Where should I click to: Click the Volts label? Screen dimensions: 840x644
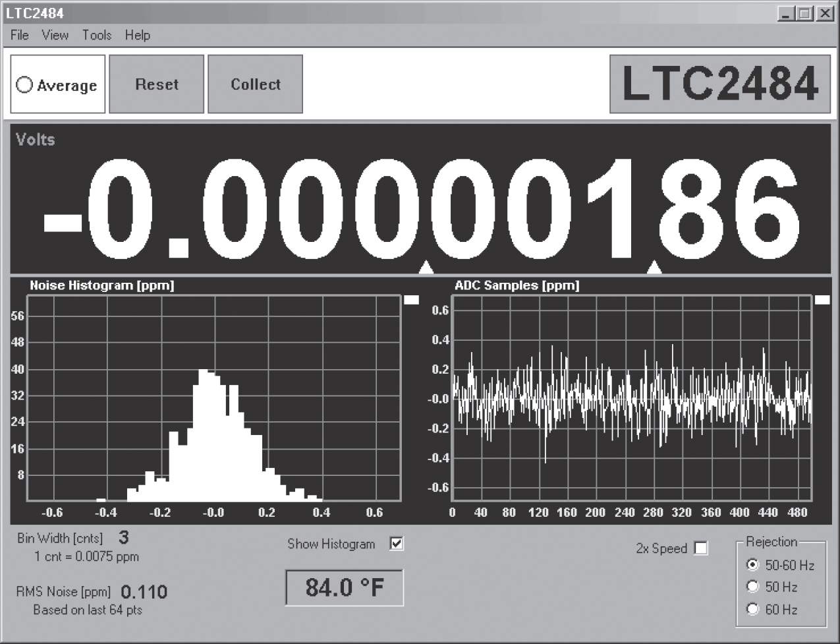point(36,140)
